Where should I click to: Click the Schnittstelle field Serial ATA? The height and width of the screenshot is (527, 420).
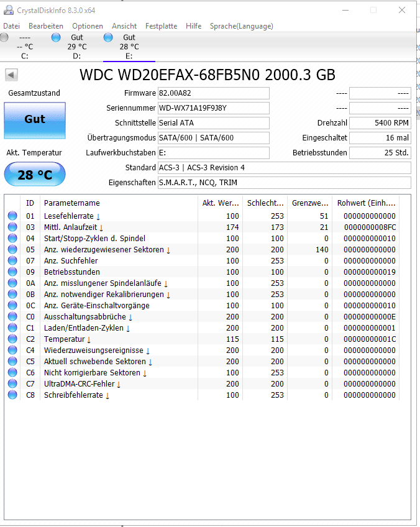pos(213,122)
